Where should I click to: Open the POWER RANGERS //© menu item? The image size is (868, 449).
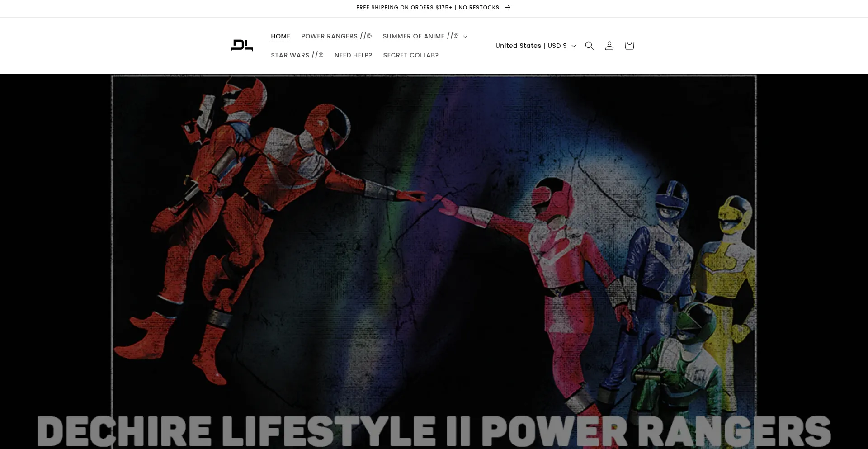click(336, 36)
